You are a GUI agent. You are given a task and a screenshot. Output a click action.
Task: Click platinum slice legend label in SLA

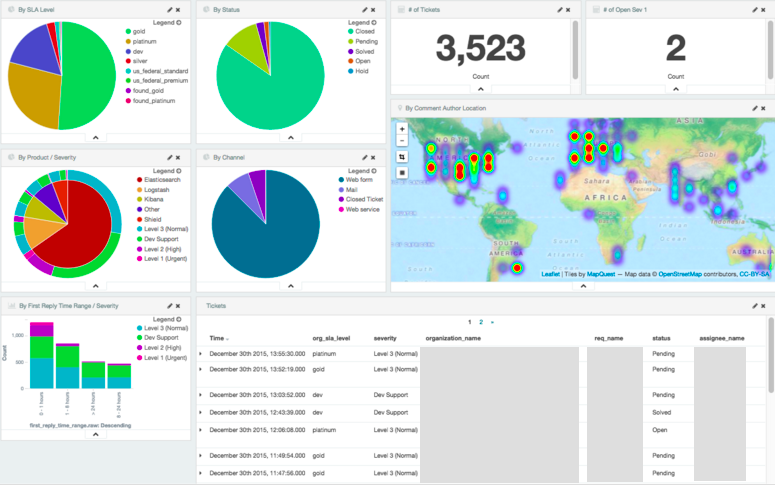(x=144, y=42)
